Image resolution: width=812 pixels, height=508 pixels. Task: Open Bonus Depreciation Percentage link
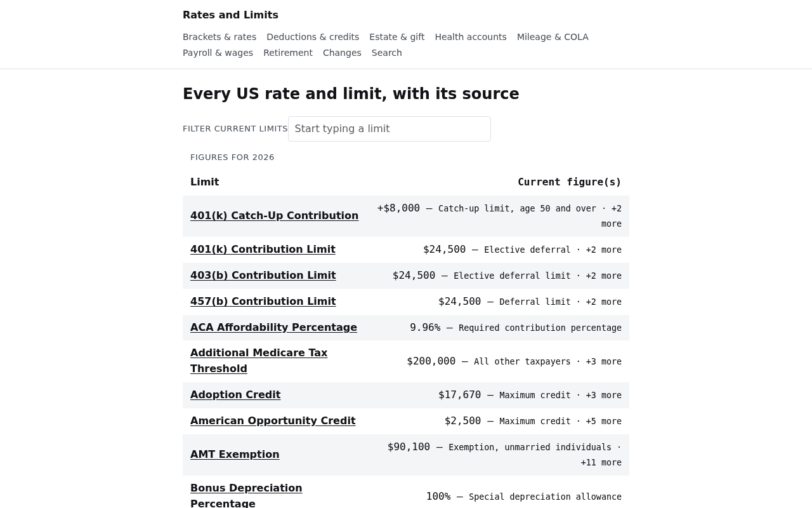246,495
